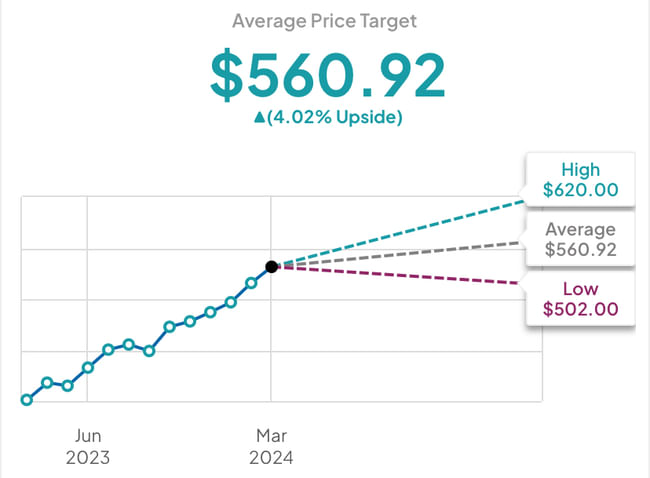Click the "Average Price Target" heading
This screenshot has width=650, height=478.
[x=325, y=20]
